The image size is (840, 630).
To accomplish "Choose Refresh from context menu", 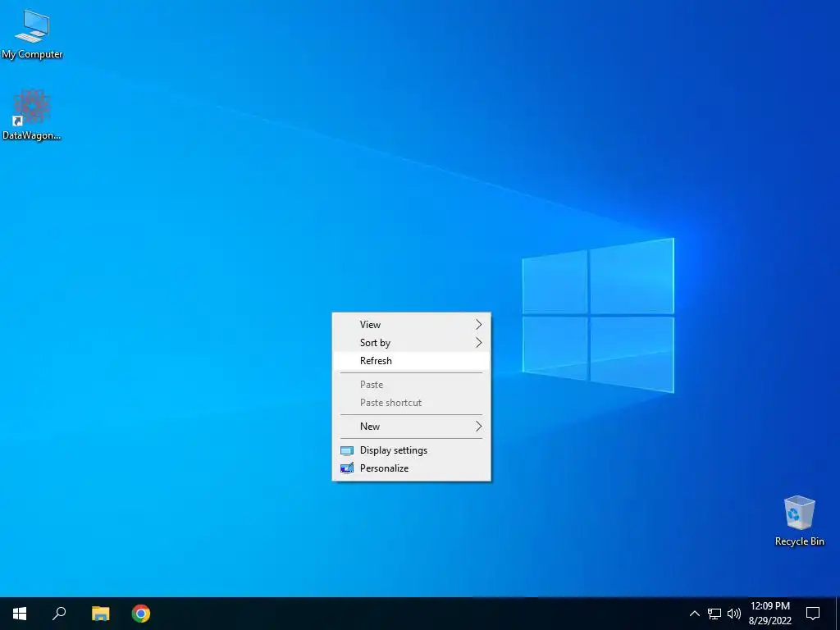I will click(412, 361).
